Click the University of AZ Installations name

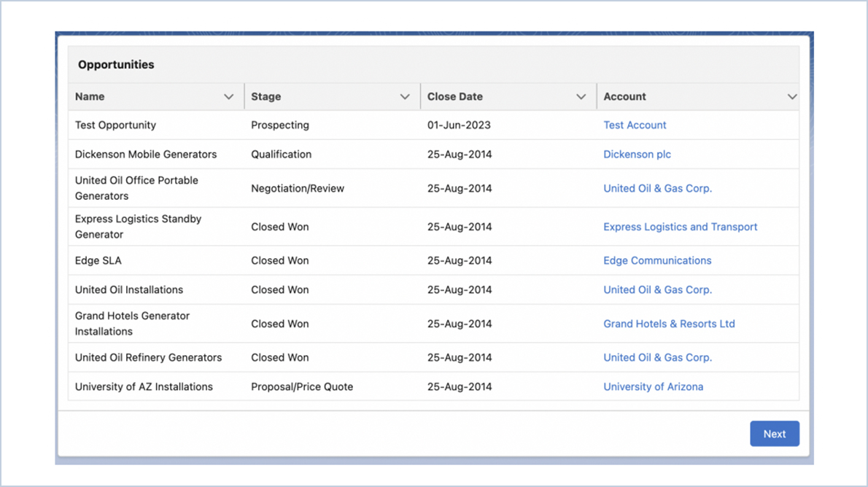coord(144,386)
